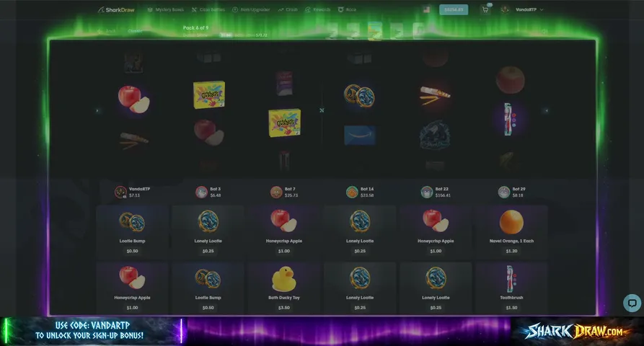Click Bot 7's avatar

pyautogui.click(x=276, y=192)
